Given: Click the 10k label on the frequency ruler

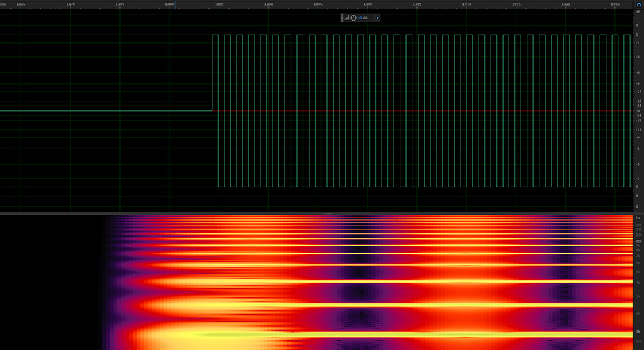Looking at the screenshot, I should tap(638, 242).
